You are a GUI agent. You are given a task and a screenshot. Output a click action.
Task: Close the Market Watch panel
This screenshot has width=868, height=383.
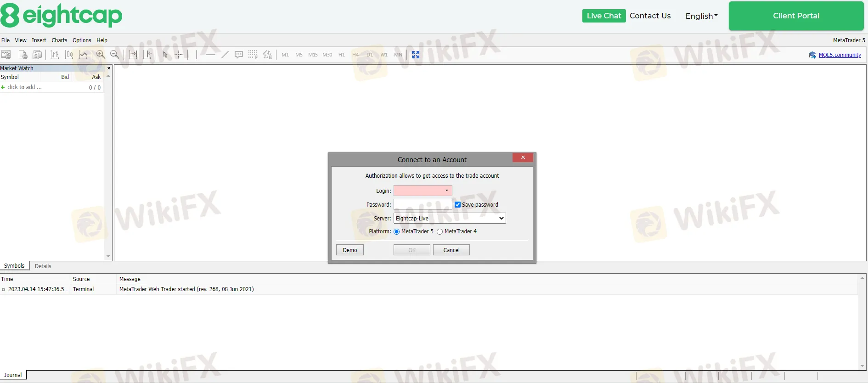pyautogui.click(x=109, y=68)
